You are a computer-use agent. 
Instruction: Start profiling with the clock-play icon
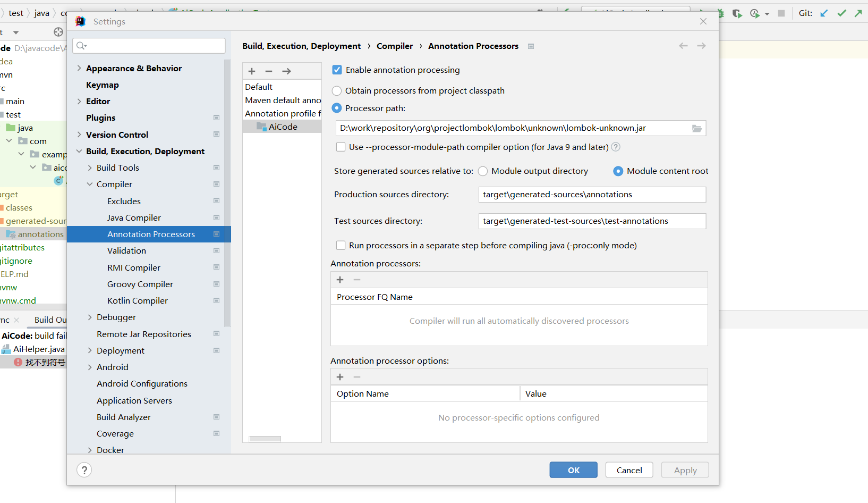pos(755,13)
